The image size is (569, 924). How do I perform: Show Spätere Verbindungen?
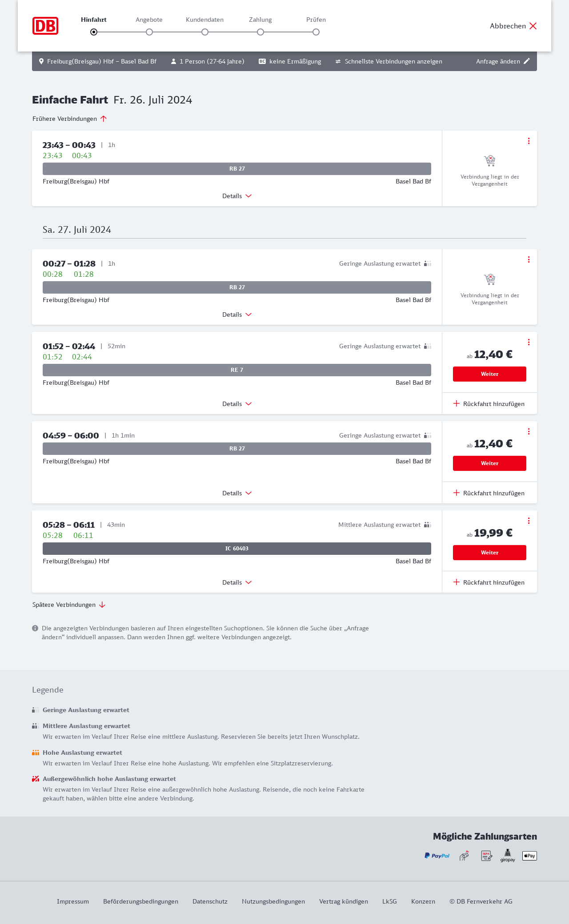(x=69, y=605)
